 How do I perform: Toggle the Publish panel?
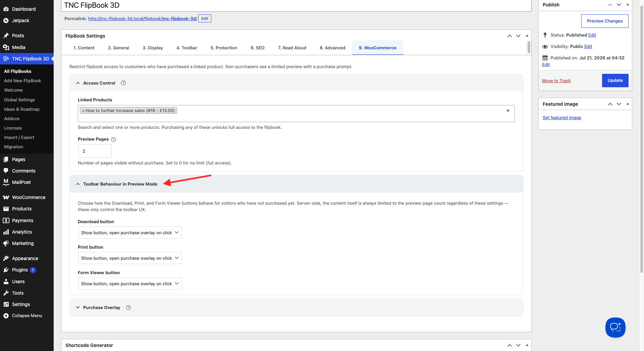628,5
